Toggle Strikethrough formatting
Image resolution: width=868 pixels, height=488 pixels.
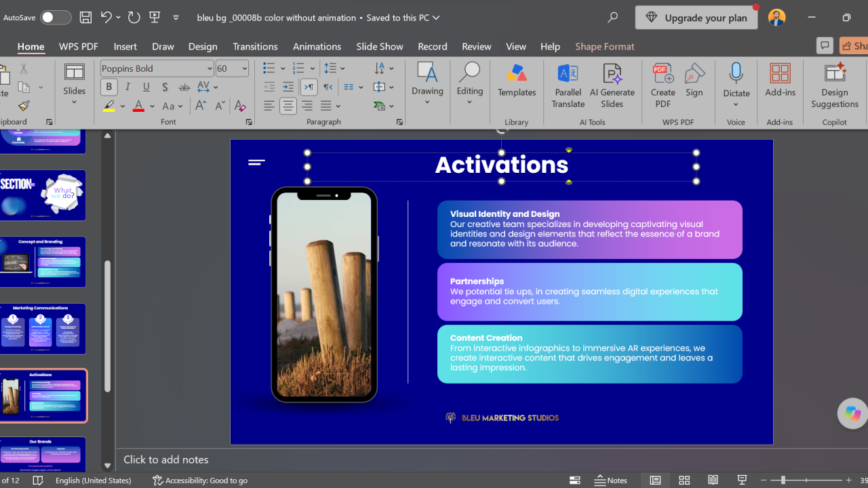[x=184, y=87]
